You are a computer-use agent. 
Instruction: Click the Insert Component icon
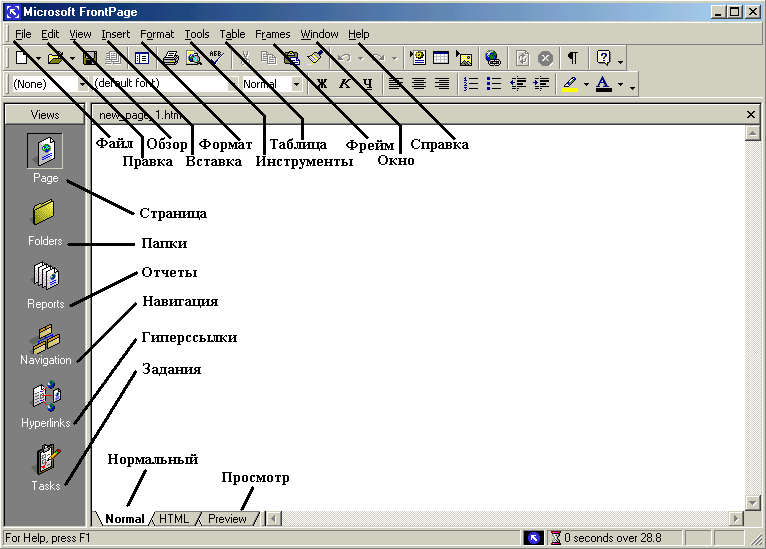[x=418, y=58]
